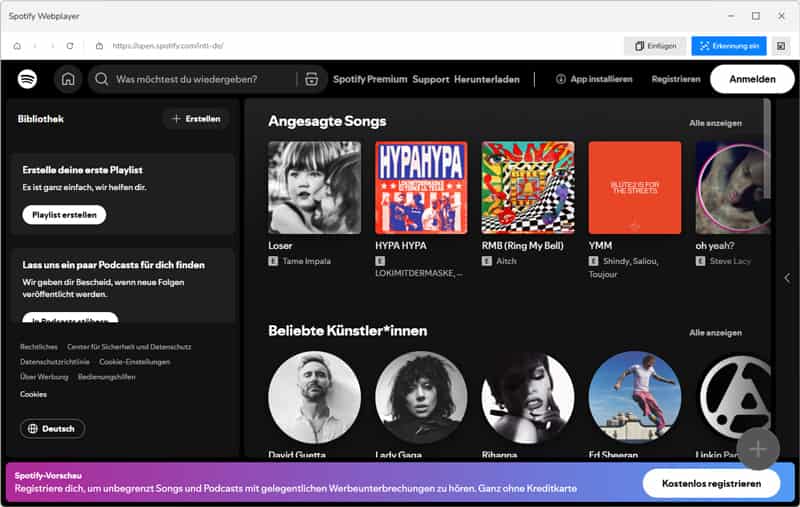Open the orange YMM cover

[x=635, y=188]
